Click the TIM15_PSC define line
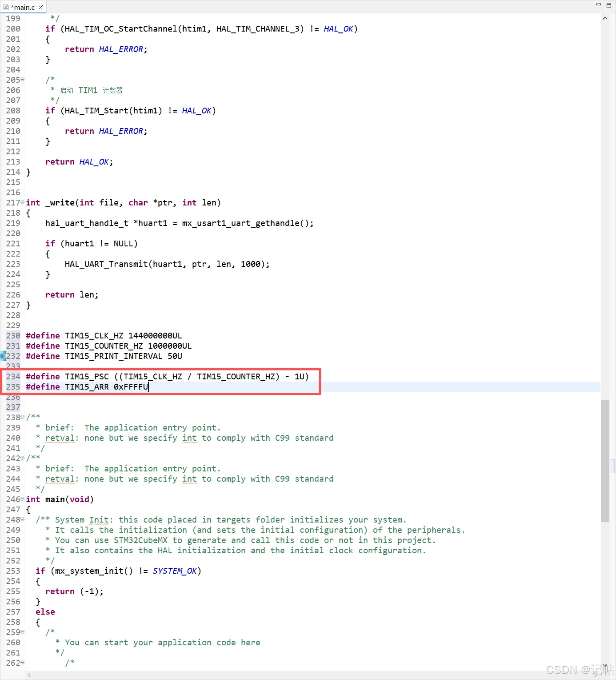The width and height of the screenshot is (616, 680). tap(167, 377)
